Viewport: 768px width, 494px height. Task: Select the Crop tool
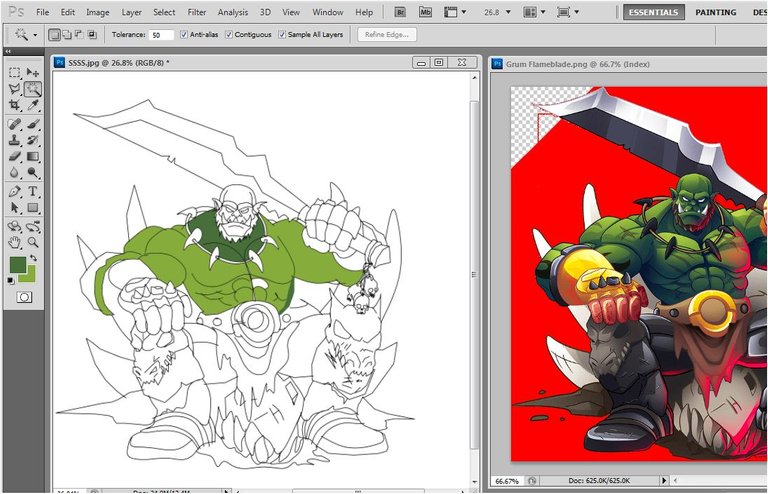pyautogui.click(x=15, y=105)
